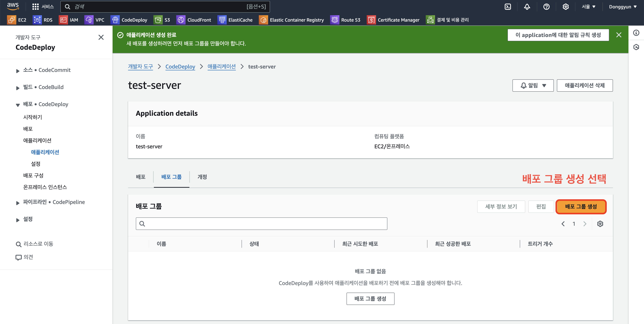Switch to the 개정 tab
This screenshot has width=644, height=324.
202,177
